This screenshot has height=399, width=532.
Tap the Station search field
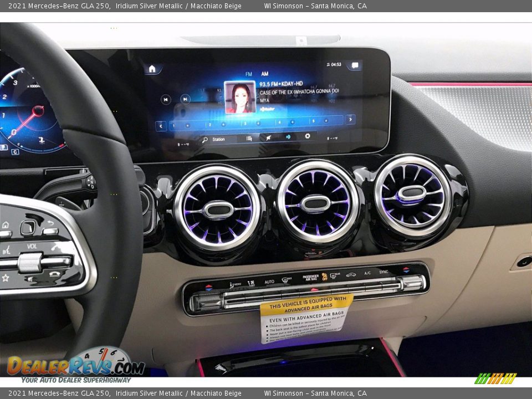tap(218, 139)
